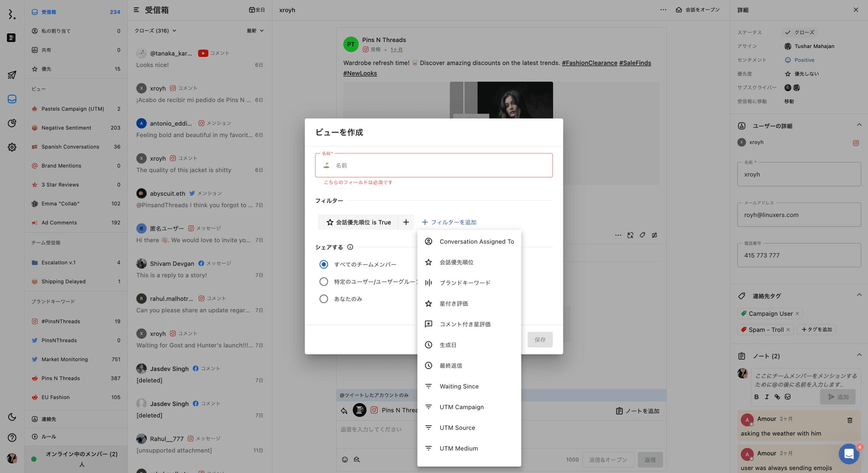Open the settings gear in left sidebar
The image size is (868, 473).
(12, 147)
